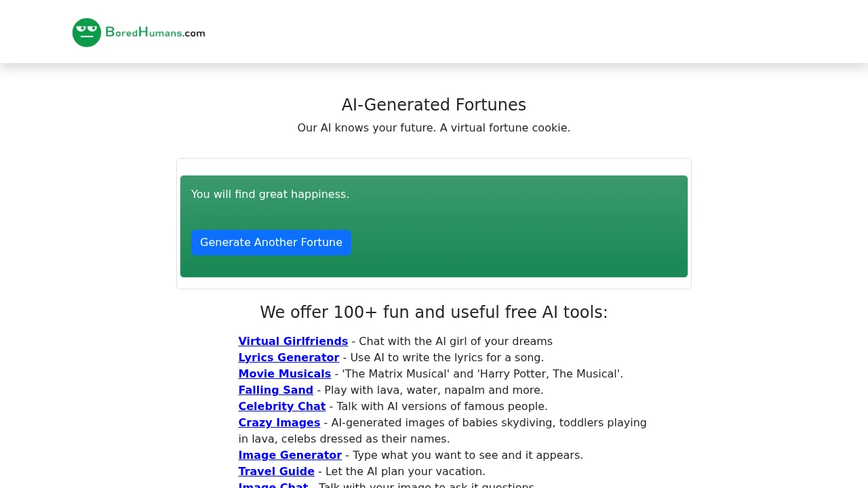The height and width of the screenshot is (488, 868).
Task: Click the 'We offer 100+ fun' tools heading
Action: (x=434, y=312)
